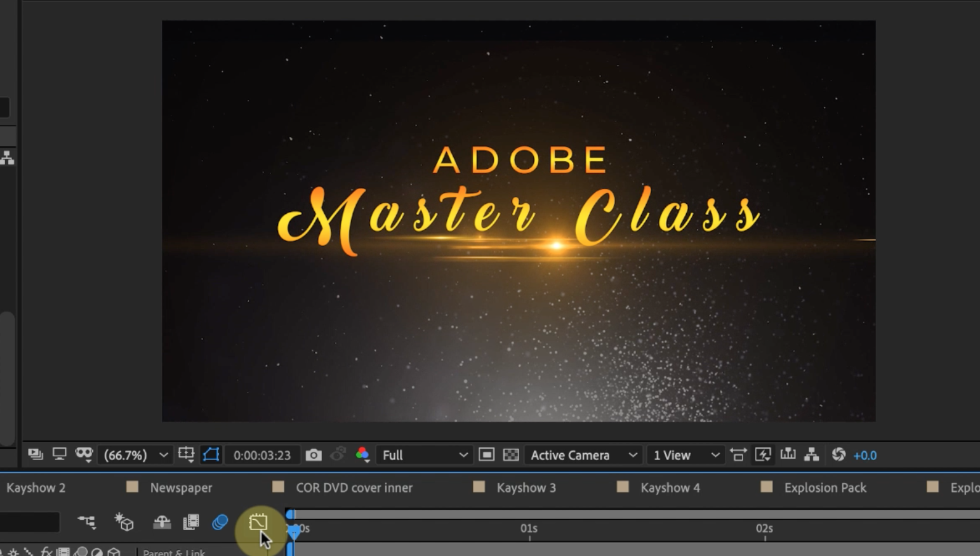
Task: Enable Frame Blending for the composition
Action: (x=191, y=522)
